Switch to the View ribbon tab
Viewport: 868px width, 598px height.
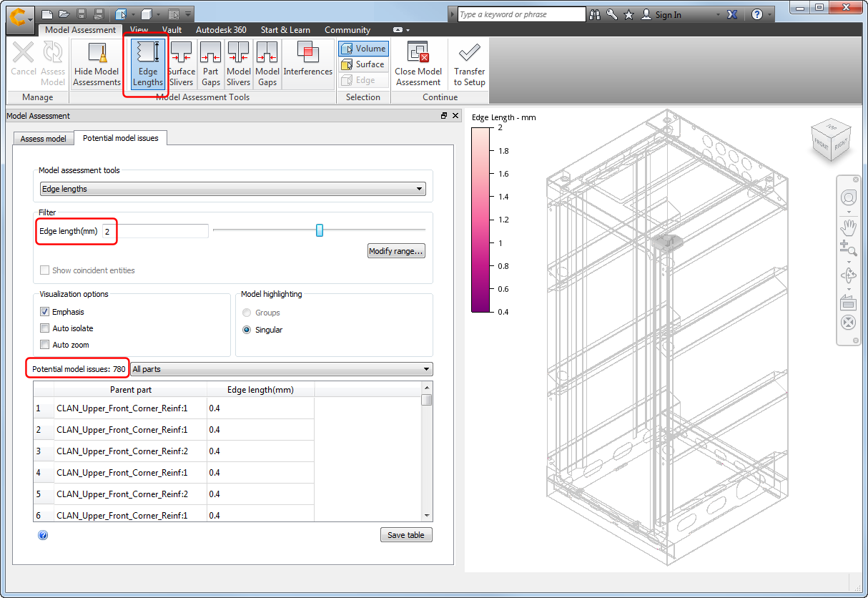139,30
